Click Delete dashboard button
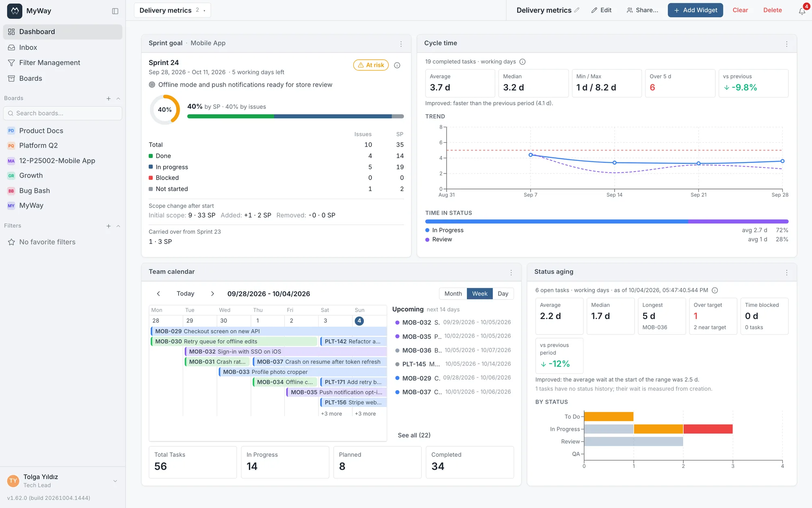Screen dimensions: 812x508 772,10
